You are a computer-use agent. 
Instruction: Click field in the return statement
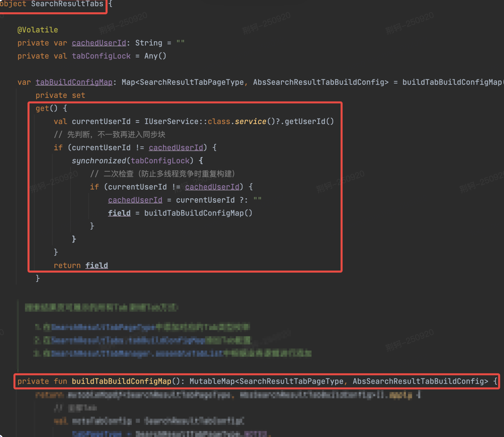tap(96, 265)
